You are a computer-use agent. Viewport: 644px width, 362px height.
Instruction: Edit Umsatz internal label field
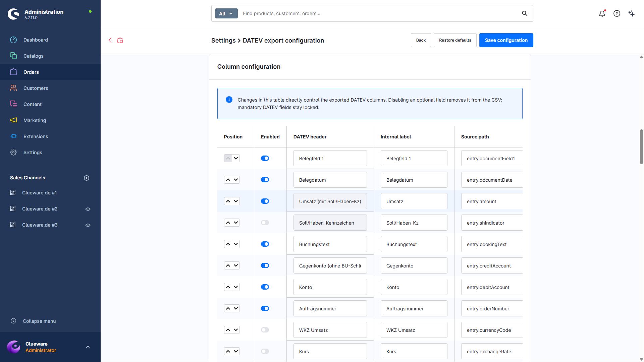(x=414, y=201)
